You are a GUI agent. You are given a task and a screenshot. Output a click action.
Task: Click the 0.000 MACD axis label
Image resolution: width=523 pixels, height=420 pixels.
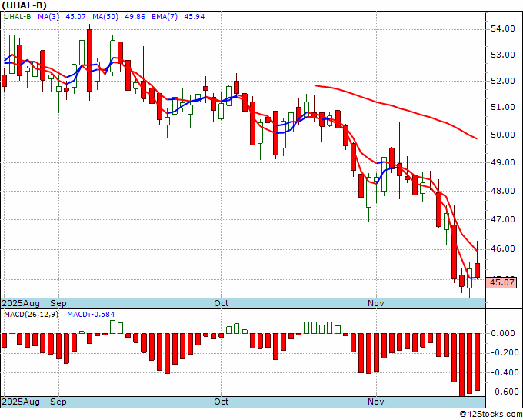pyautogui.click(x=503, y=333)
